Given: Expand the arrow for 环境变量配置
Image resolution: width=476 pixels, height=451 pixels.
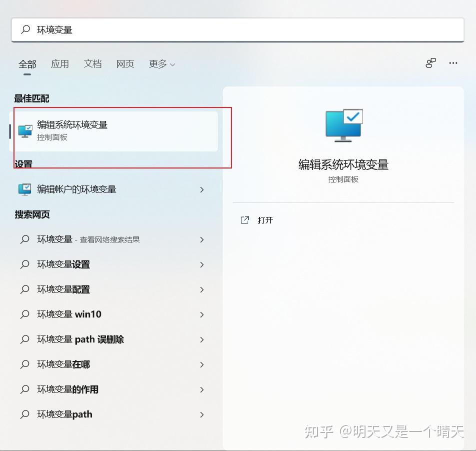Looking at the screenshot, I should [x=202, y=289].
